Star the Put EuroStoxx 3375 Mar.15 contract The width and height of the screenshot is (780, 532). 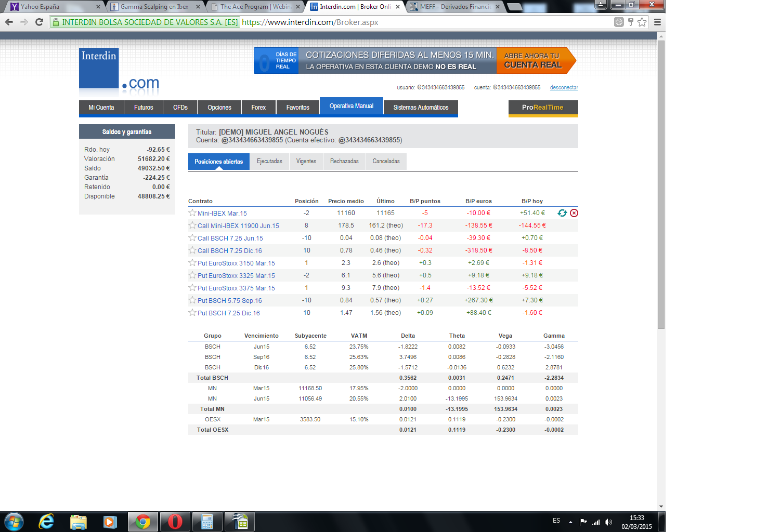[192, 287]
